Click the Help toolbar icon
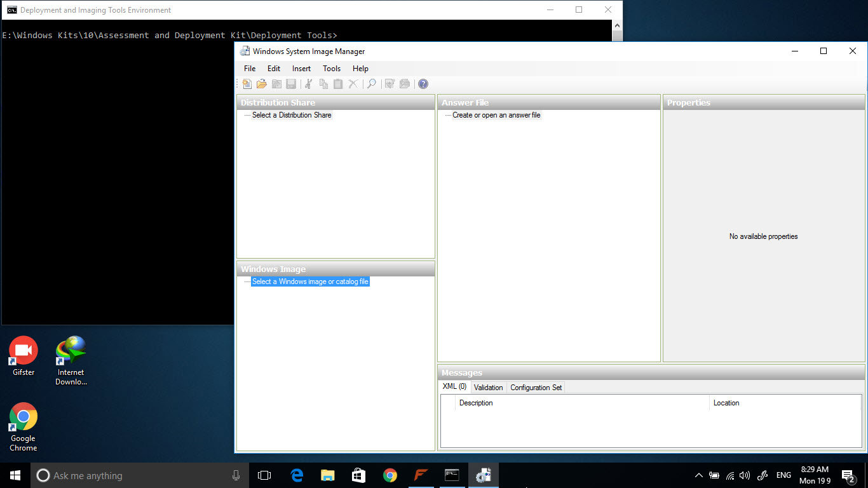 pyautogui.click(x=423, y=83)
